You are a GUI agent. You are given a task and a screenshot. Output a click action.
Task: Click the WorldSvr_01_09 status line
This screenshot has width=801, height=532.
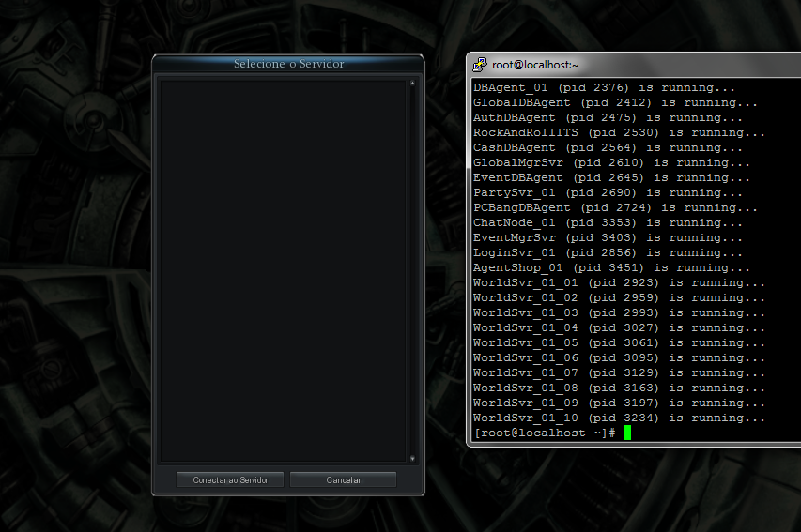point(619,403)
